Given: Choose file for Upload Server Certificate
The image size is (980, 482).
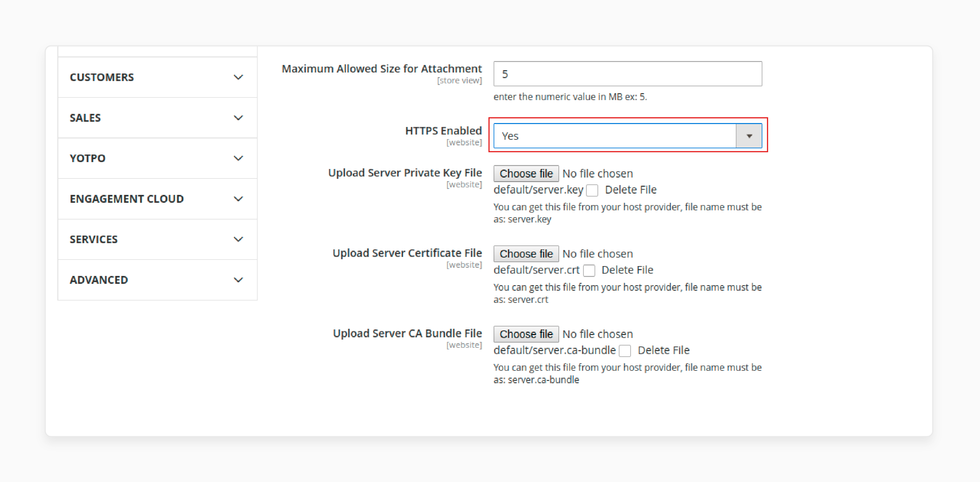Looking at the screenshot, I should click(x=524, y=254).
